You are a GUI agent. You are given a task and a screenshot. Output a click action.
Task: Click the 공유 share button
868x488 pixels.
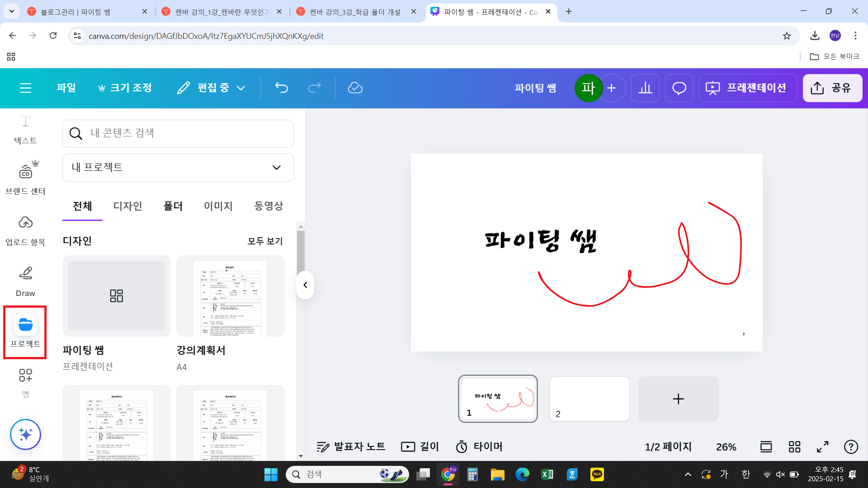pos(832,88)
